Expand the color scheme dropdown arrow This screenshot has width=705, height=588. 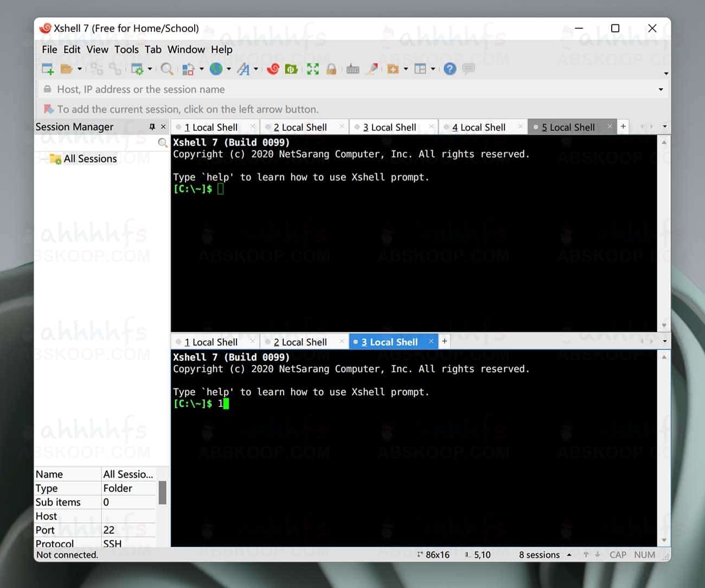pos(202,69)
